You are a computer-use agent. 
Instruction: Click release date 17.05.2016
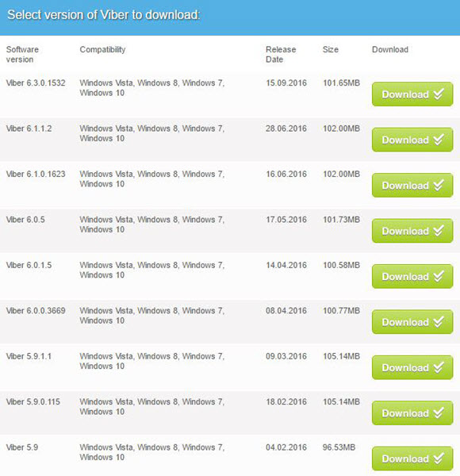coord(286,220)
